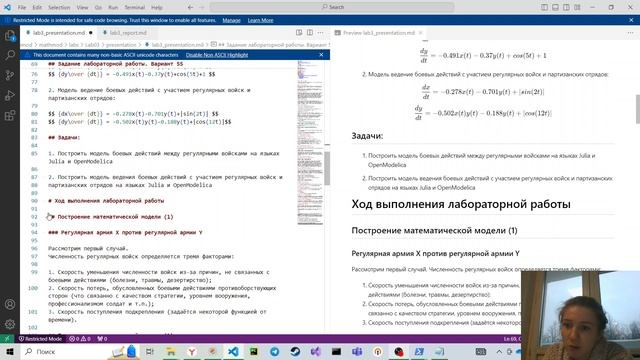Open Yandex Browser from taskbar
The image size is (640, 360).
(x=191, y=351)
